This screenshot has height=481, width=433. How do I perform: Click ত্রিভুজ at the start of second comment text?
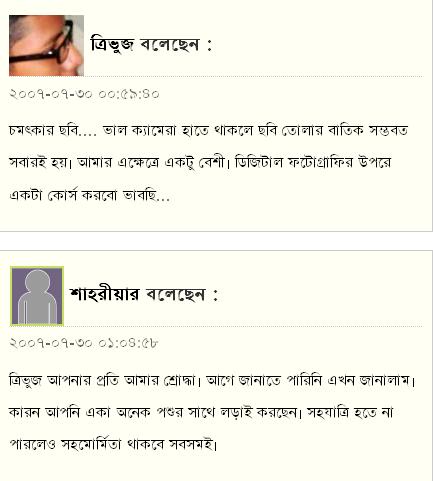[x=25, y=380]
